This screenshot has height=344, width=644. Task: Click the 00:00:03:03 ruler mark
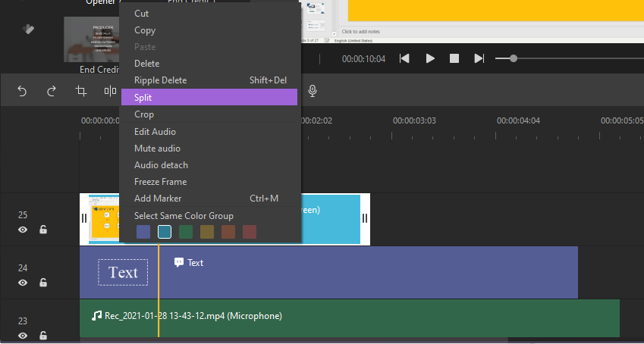pos(414,120)
